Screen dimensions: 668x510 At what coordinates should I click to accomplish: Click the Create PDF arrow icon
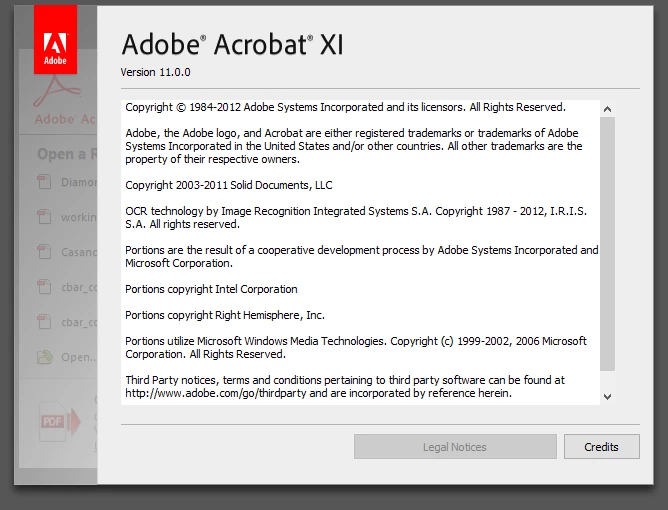(x=60, y=421)
